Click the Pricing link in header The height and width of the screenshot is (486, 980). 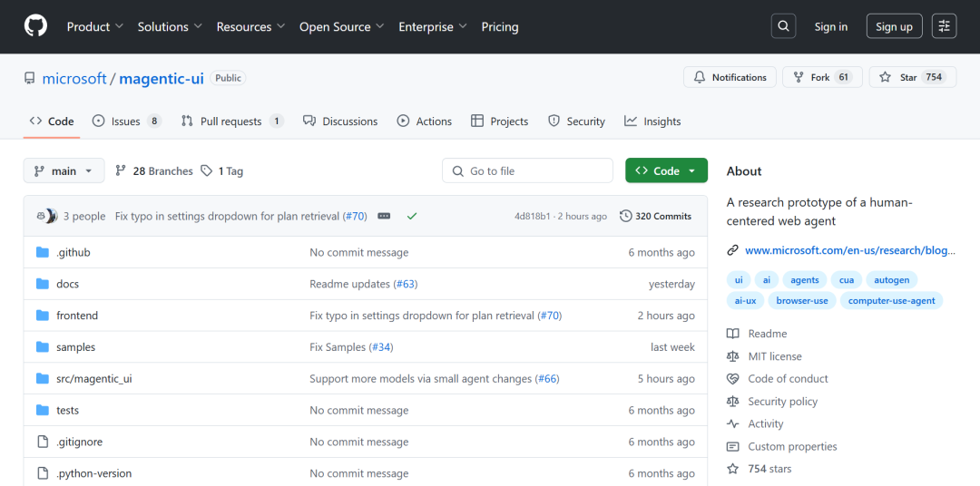click(499, 27)
